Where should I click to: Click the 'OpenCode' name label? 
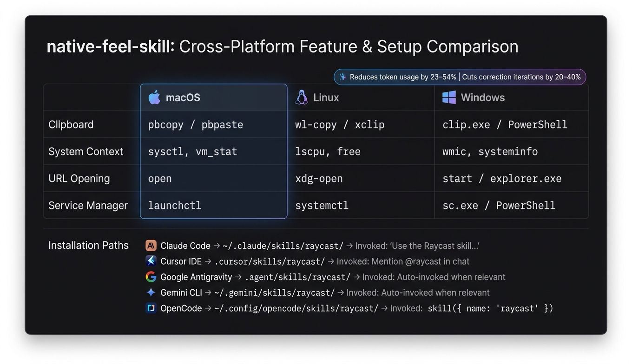[181, 308]
